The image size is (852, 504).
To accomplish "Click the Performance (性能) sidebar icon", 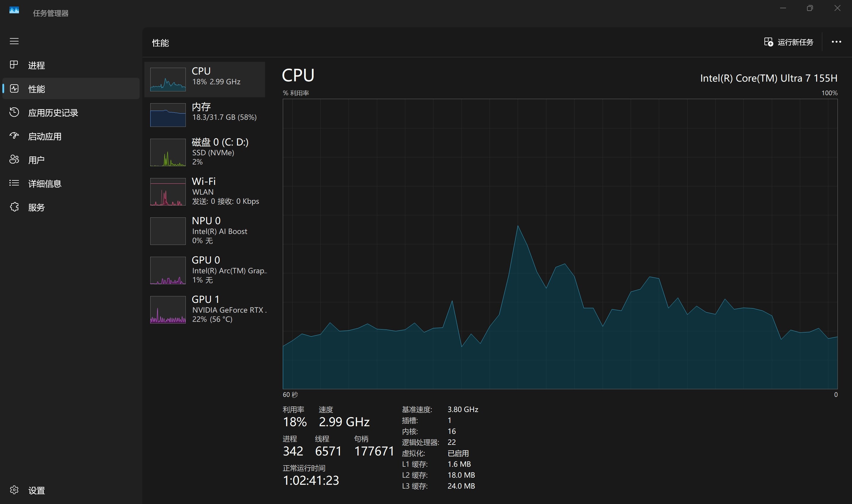I will (x=14, y=89).
